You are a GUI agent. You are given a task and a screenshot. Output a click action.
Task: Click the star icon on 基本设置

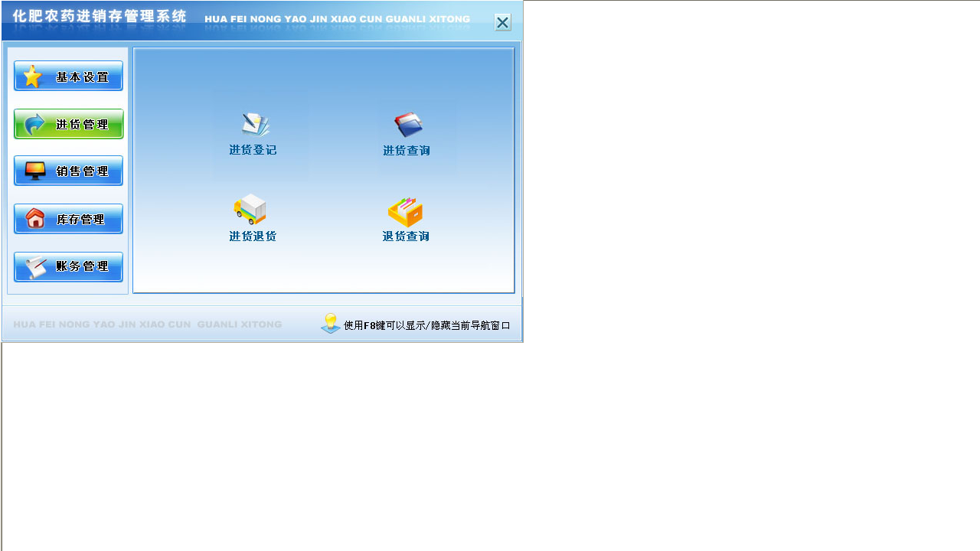32,76
